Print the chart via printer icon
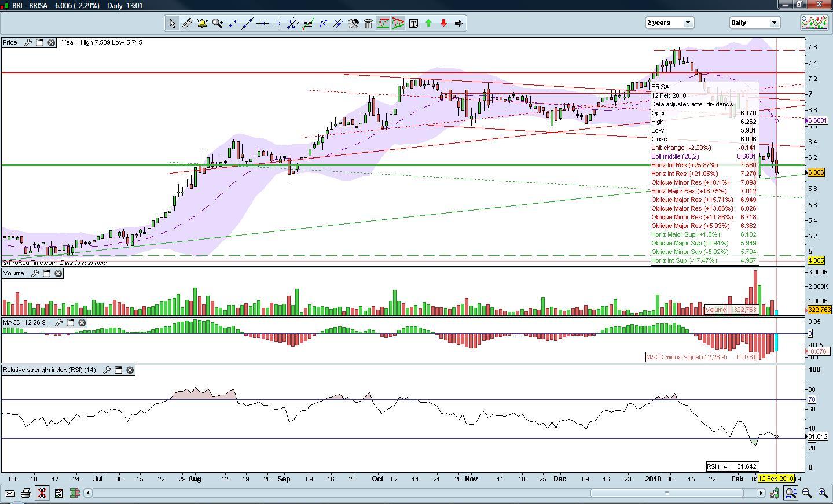The height and width of the screenshot is (504, 833). click(25, 493)
